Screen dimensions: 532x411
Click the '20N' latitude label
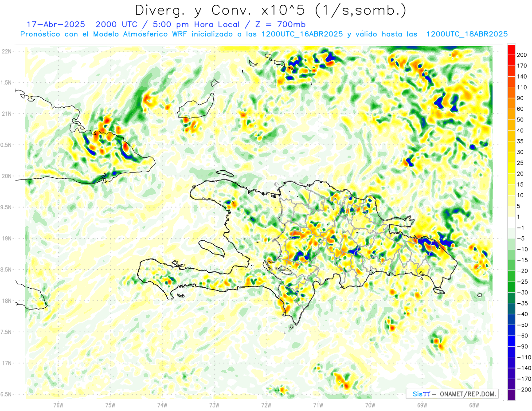pyautogui.click(x=7, y=176)
